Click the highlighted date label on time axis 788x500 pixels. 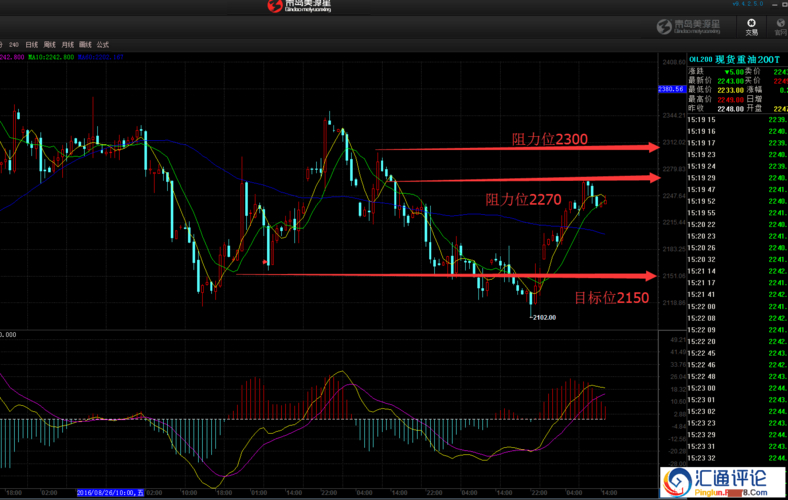pos(110,492)
